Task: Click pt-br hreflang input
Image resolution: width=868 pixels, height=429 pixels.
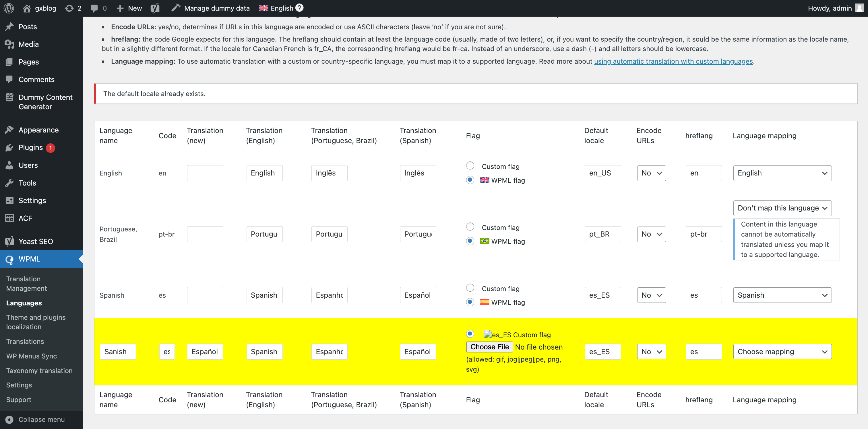Action: coord(703,234)
